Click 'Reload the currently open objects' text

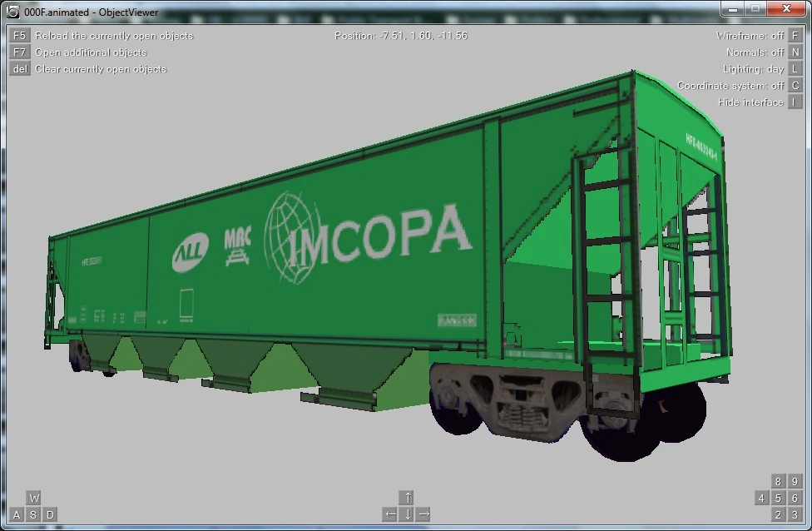[114, 36]
